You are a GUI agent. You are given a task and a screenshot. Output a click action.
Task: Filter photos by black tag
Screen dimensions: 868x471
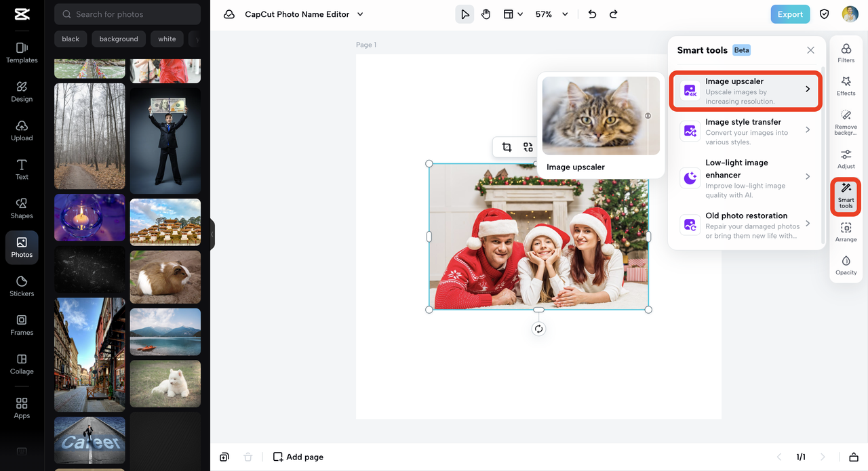71,39
